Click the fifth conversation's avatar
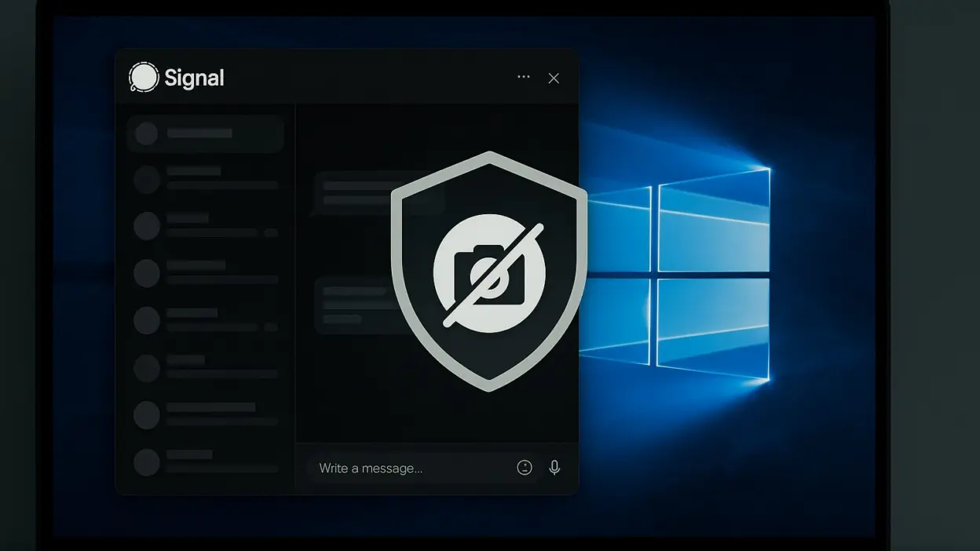 [x=147, y=320]
